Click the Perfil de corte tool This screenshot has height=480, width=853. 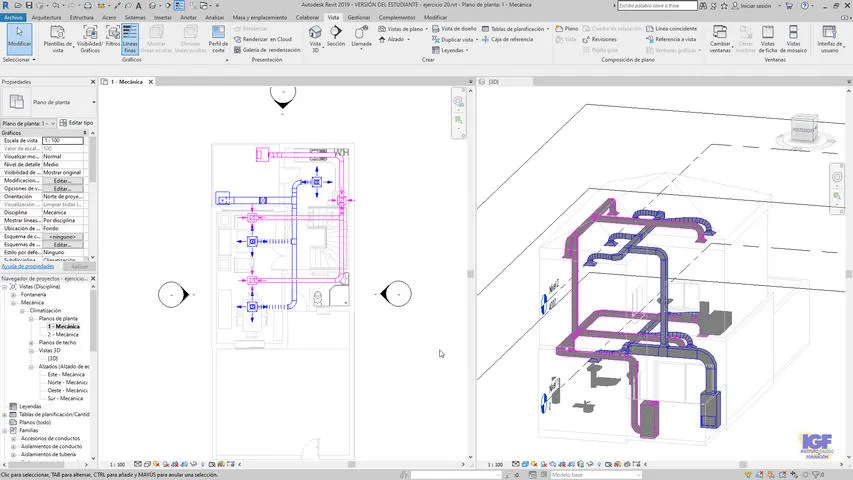[x=218, y=39]
